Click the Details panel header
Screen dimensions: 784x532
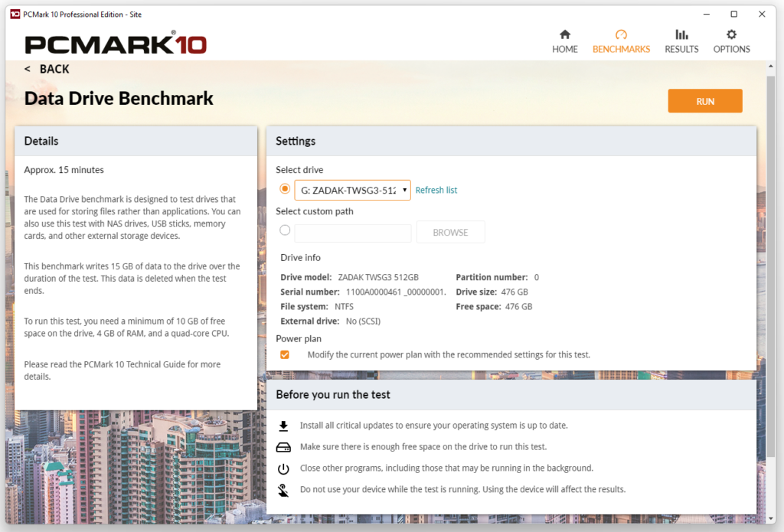coord(136,141)
